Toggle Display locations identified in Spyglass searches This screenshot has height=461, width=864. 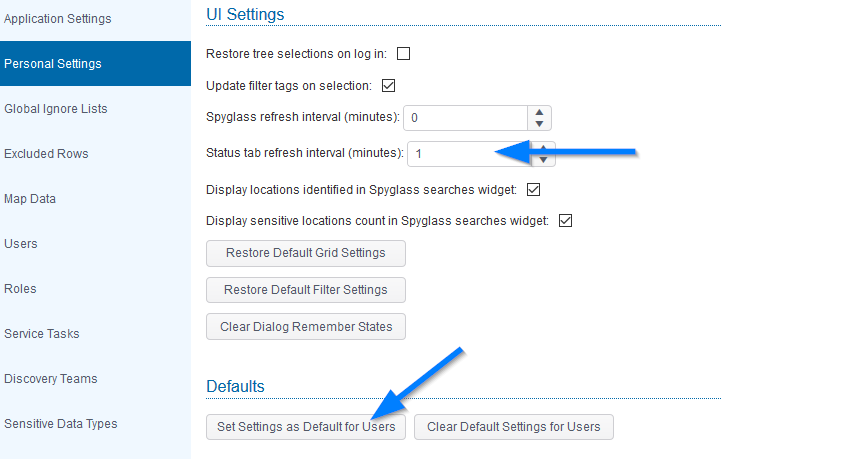tap(533, 189)
